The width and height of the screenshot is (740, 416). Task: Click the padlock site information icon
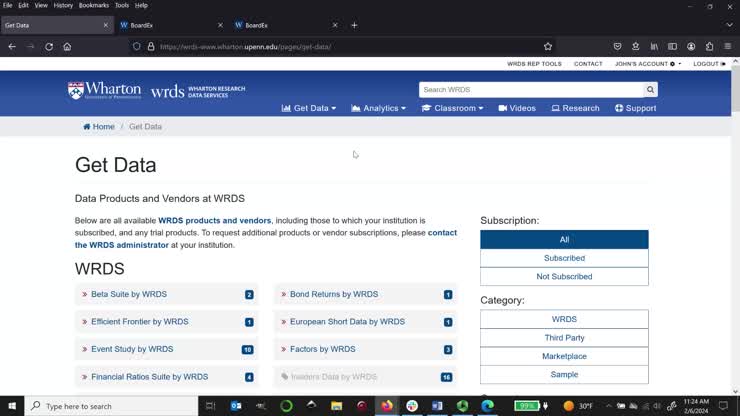[151, 47]
